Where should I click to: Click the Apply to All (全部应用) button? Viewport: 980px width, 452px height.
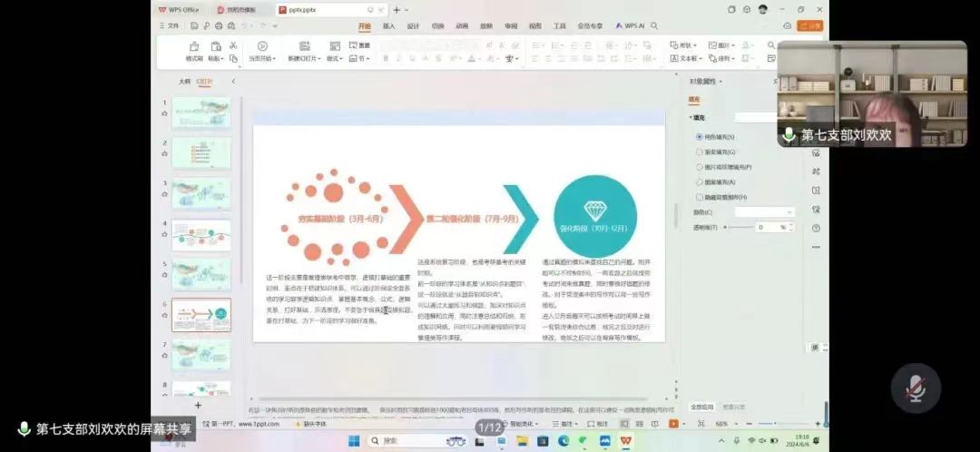point(702,407)
